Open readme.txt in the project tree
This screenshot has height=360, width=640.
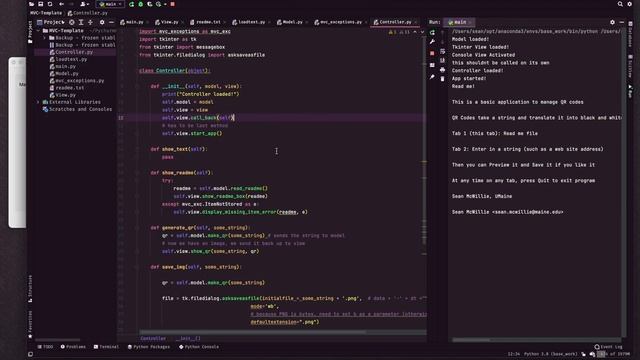(67, 88)
